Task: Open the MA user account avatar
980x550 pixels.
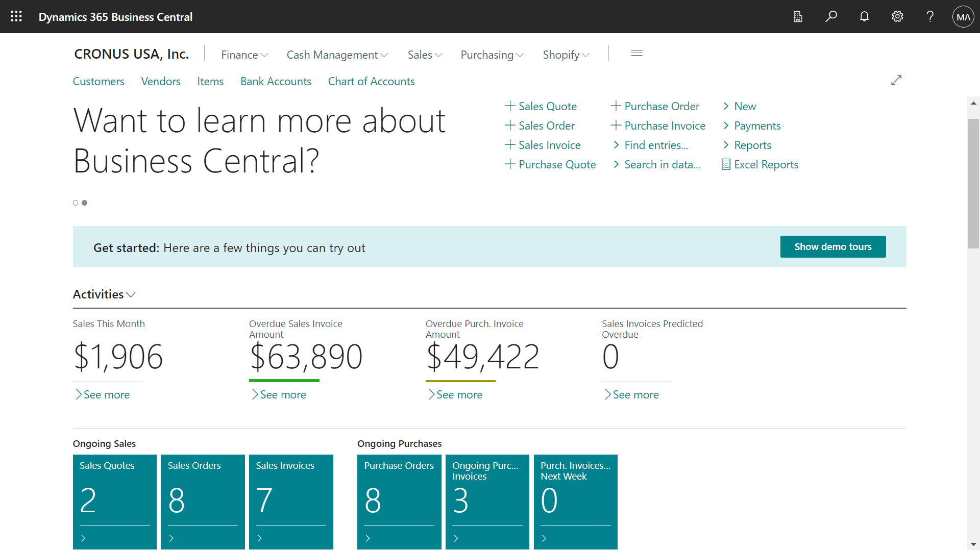Action: click(x=963, y=17)
